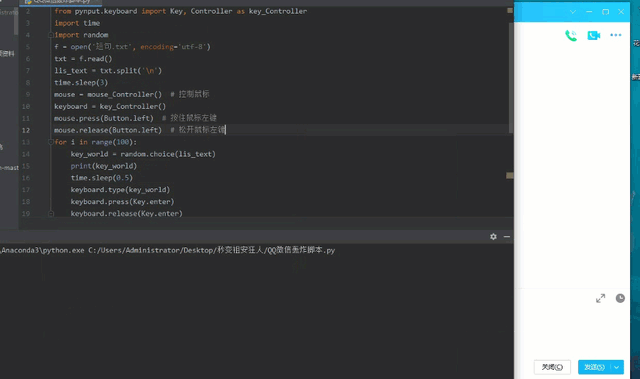640x379 pixels.
Task: Expand the QQ message input area
Action: coord(600,298)
